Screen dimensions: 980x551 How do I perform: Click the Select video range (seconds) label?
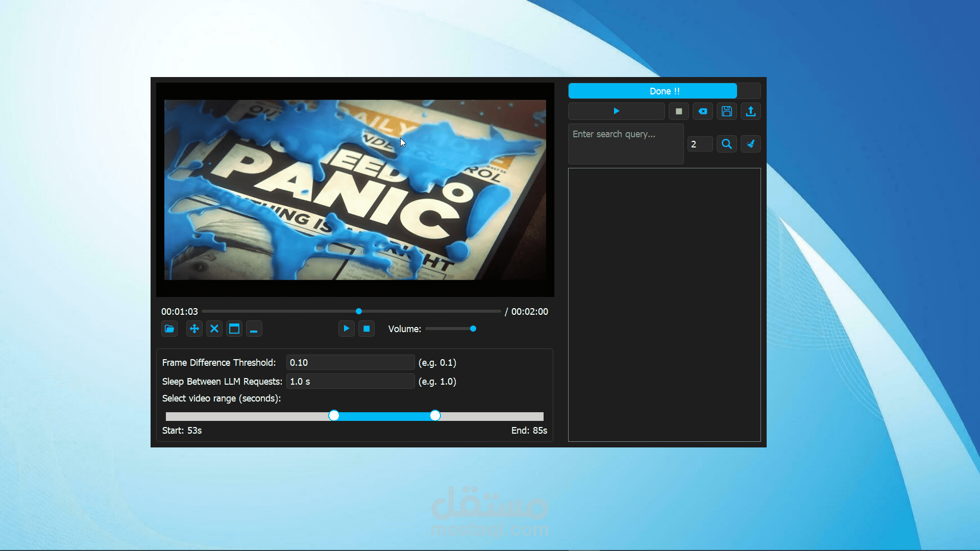tap(222, 398)
